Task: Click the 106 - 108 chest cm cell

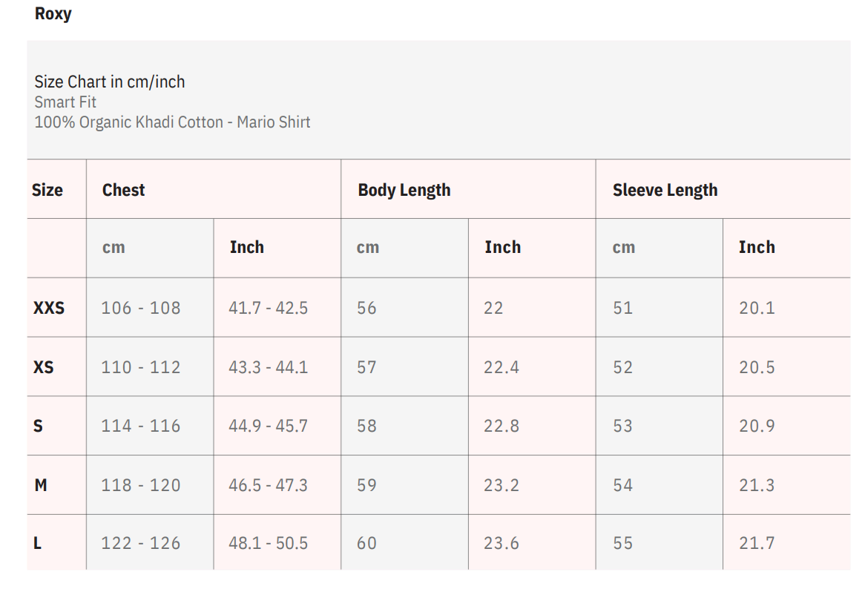Action: point(141,308)
